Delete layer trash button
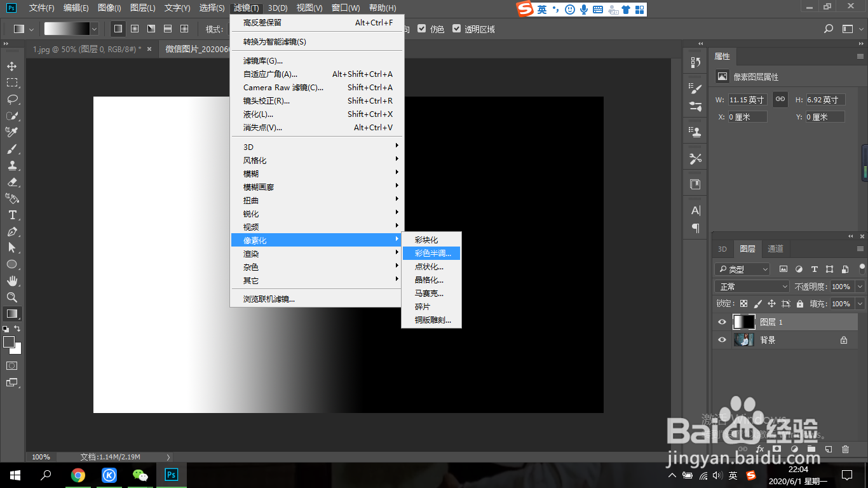This screenshot has width=868, height=488. [x=845, y=449]
